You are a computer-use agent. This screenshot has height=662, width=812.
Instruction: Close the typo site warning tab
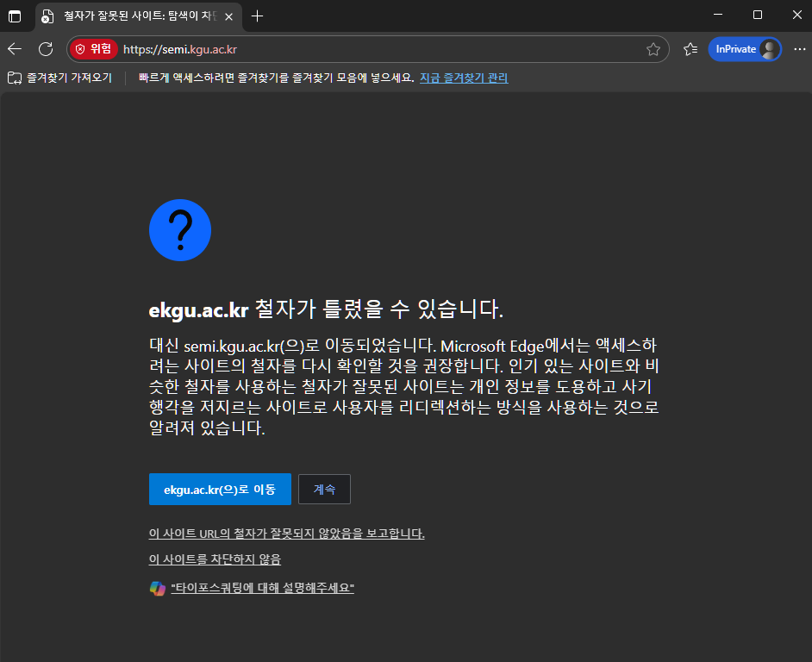[x=228, y=16]
